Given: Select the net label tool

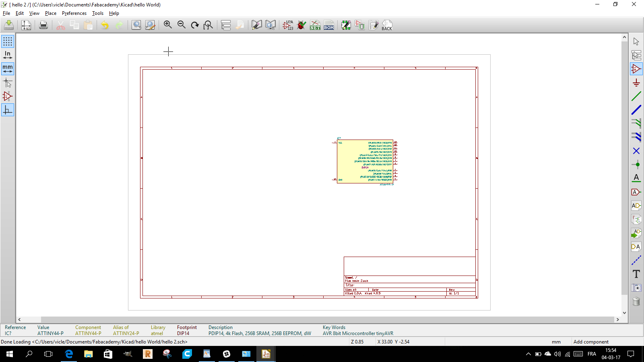Looking at the screenshot, I should coord(636,178).
